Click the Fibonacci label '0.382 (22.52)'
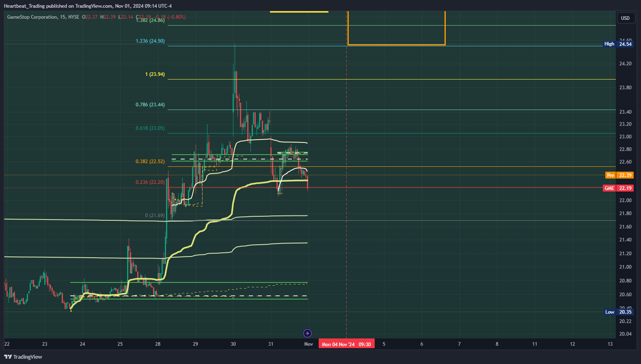641x364 pixels. pos(150,162)
